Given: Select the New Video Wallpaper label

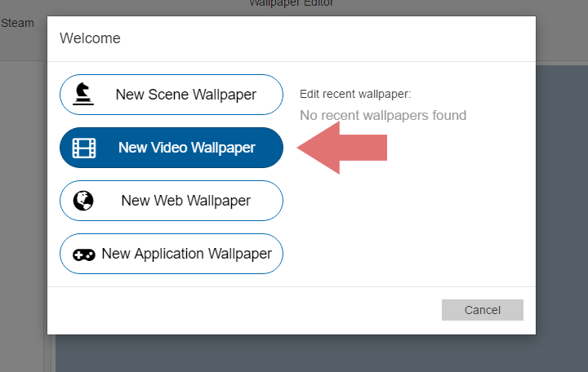Looking at the screenshot, I should (186, 148).
